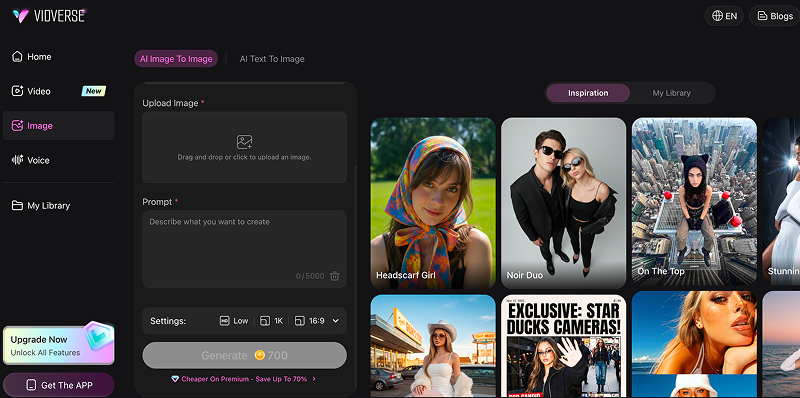Screen dimensions: 800x398
Task: Click the 1K resolution setting
Action: (271, 321)
